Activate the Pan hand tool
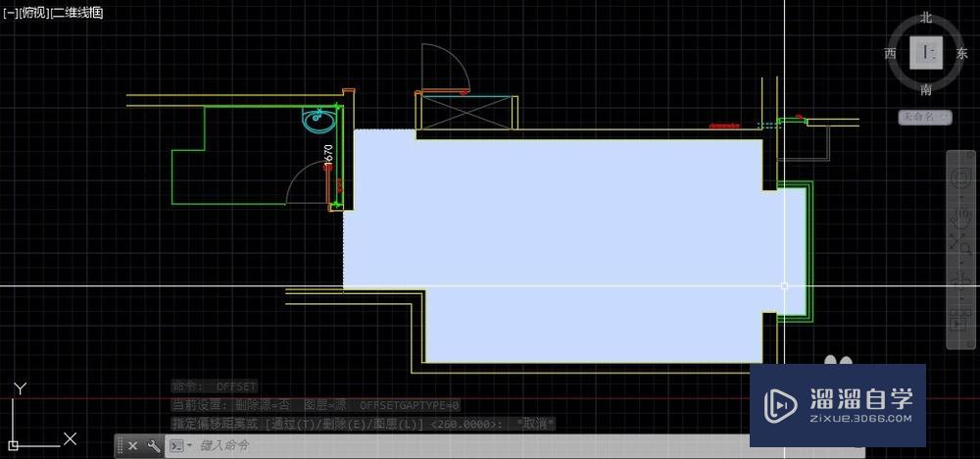This screenshot has height=459, width=980. click(x=962, y=217)
